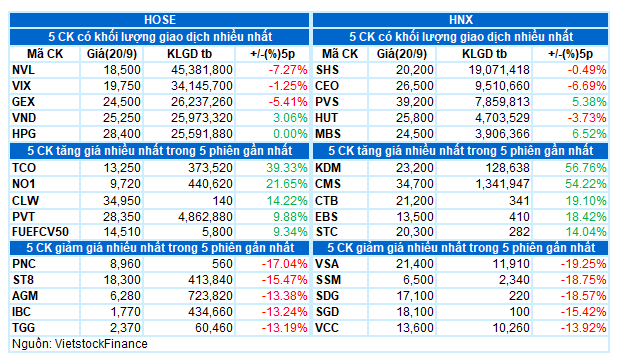Click the HOSE header
This screenshot has width=619, height=362.
pyautogui.click(x=159, y=20)
